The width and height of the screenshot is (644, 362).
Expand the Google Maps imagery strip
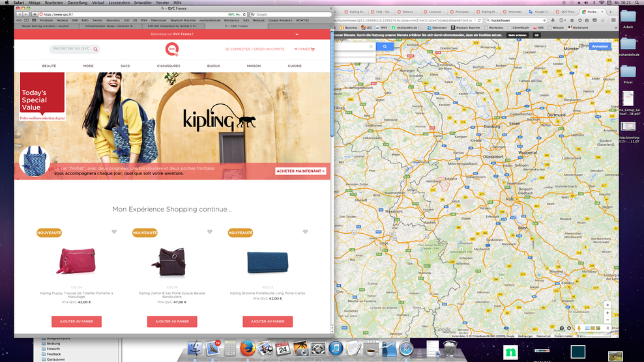coord(608,328)
